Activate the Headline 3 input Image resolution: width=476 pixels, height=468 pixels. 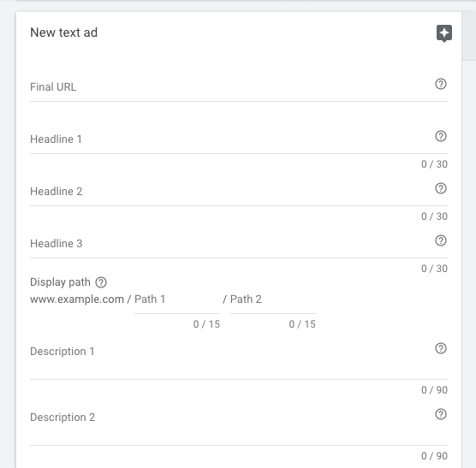point(230,244)
